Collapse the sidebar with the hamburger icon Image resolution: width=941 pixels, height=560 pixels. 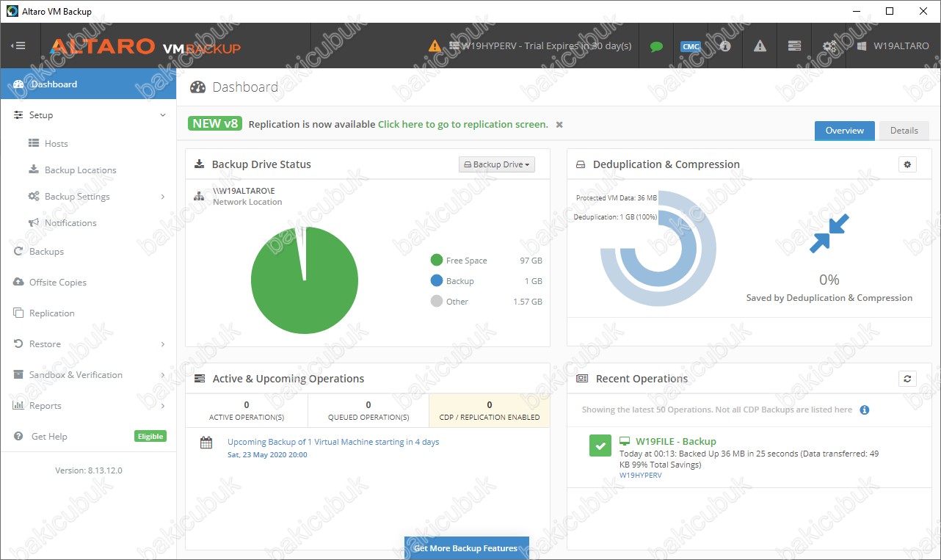click(18, 46)
